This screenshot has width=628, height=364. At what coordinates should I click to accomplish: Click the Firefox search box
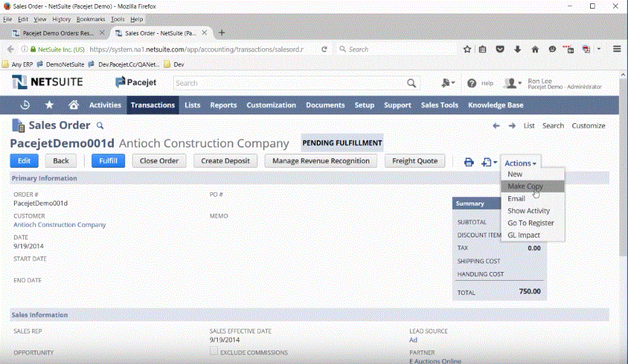[x=397, y=49]
